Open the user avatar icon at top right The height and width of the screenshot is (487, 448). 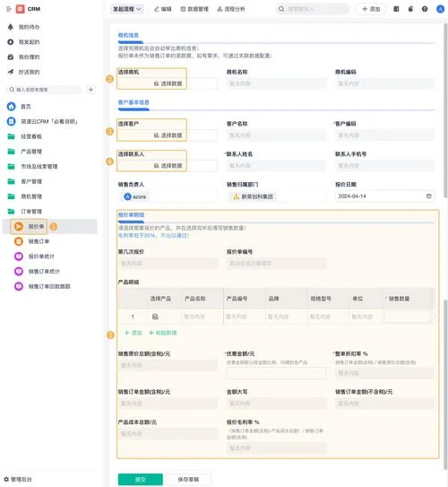[x=440, y=9]
